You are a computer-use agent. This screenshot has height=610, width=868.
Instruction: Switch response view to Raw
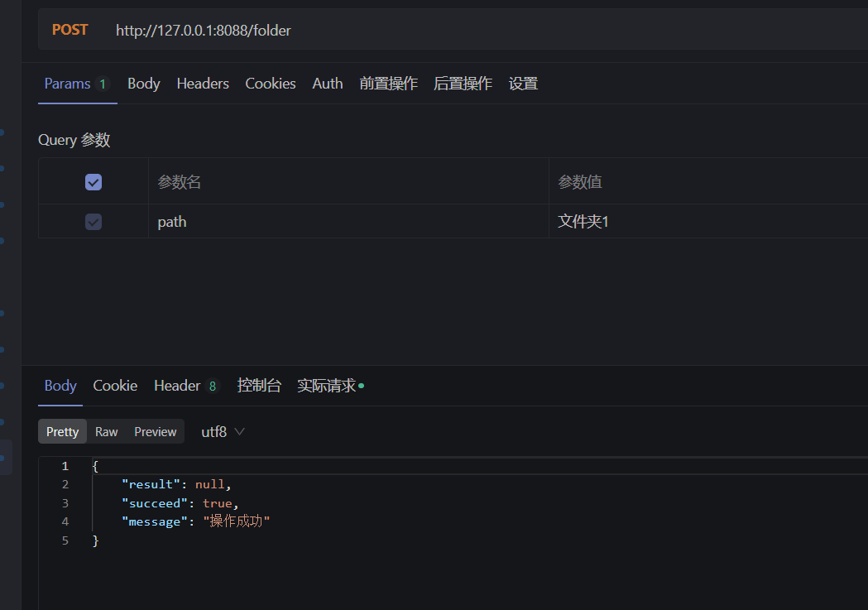click(x=106, y=431)
